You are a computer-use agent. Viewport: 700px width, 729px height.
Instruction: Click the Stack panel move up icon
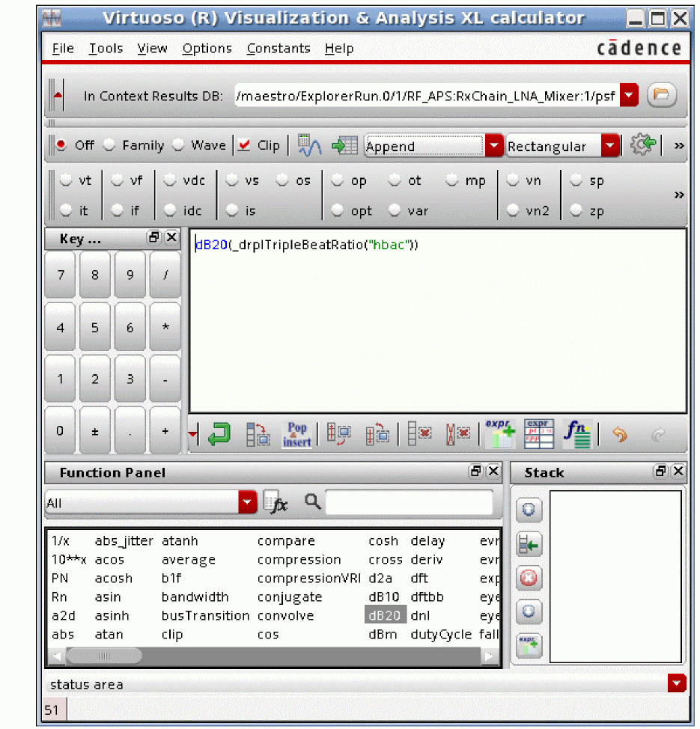coord(529,510)
